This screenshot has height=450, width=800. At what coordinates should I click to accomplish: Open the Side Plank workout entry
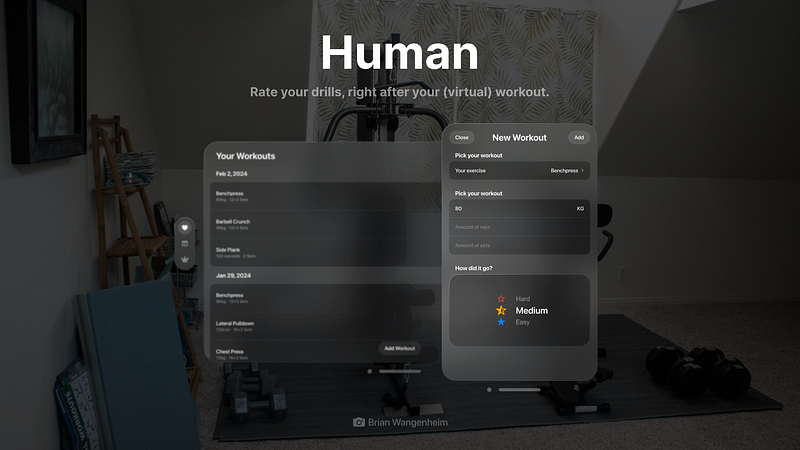click(325, 253)
